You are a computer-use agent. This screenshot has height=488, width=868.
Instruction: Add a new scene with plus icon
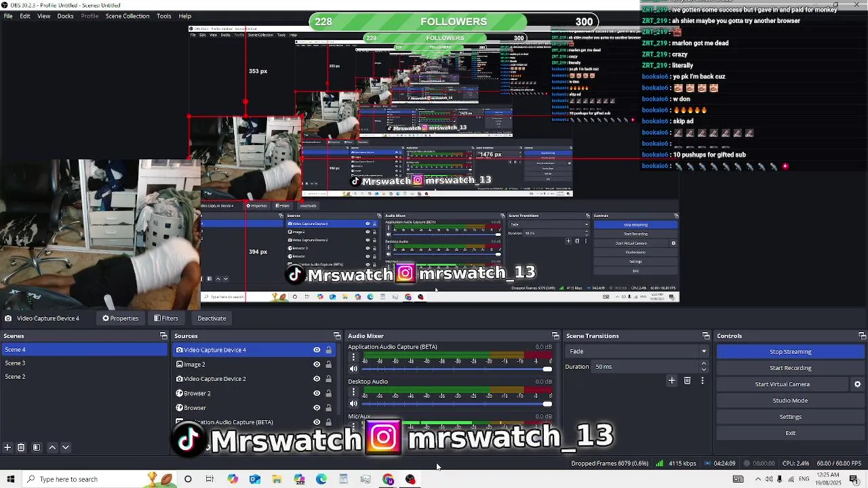pos(7,447)
